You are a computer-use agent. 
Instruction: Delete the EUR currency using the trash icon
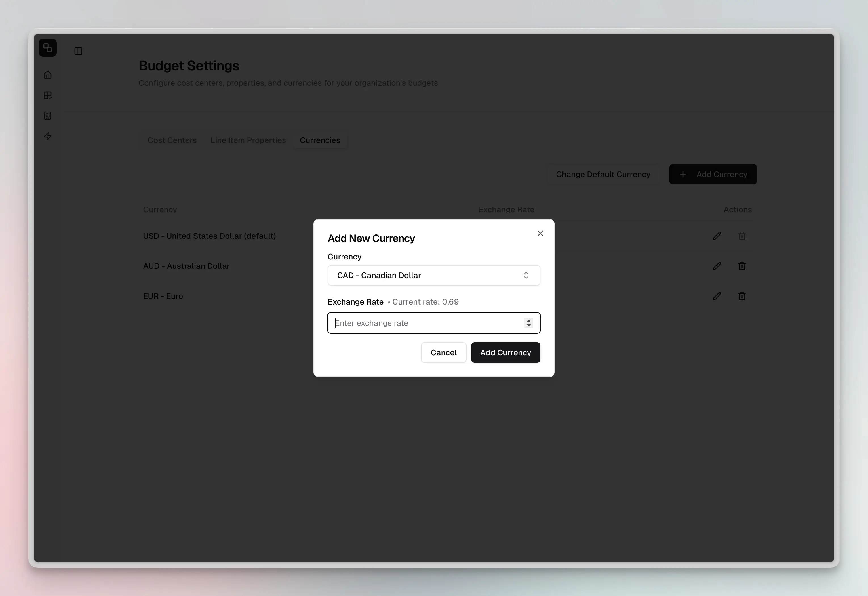click(x=742, y=296)
